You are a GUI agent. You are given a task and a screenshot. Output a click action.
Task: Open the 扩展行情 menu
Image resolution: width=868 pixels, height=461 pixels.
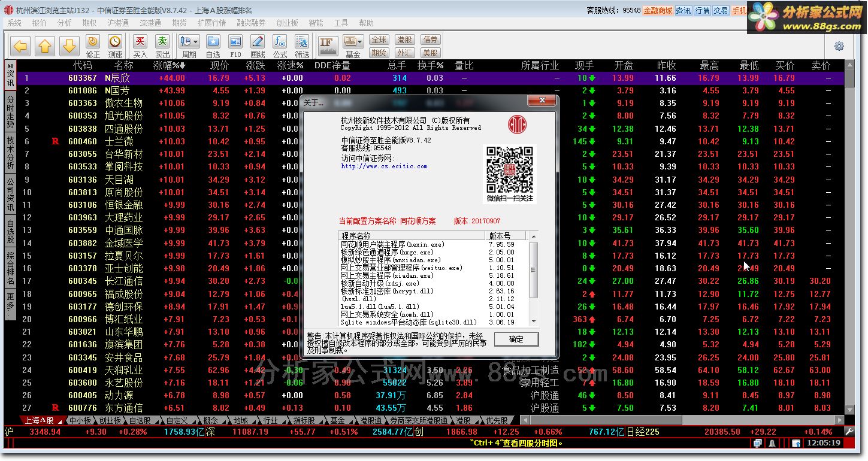211,23
